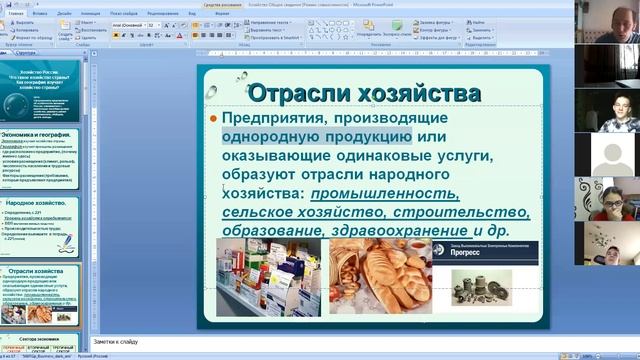The height and width of the screenshot is (360, 640).
Task: Toggle text shadow formatting
Action: 149,36
